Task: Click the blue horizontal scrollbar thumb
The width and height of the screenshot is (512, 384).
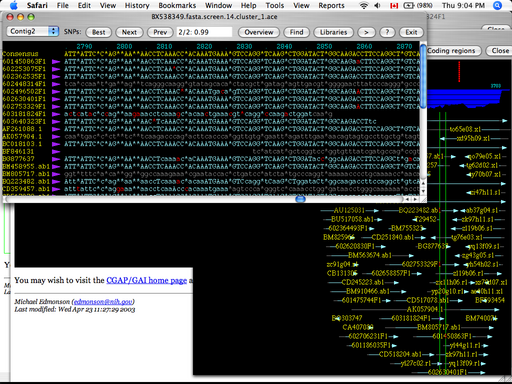Action: coord(300,199)
